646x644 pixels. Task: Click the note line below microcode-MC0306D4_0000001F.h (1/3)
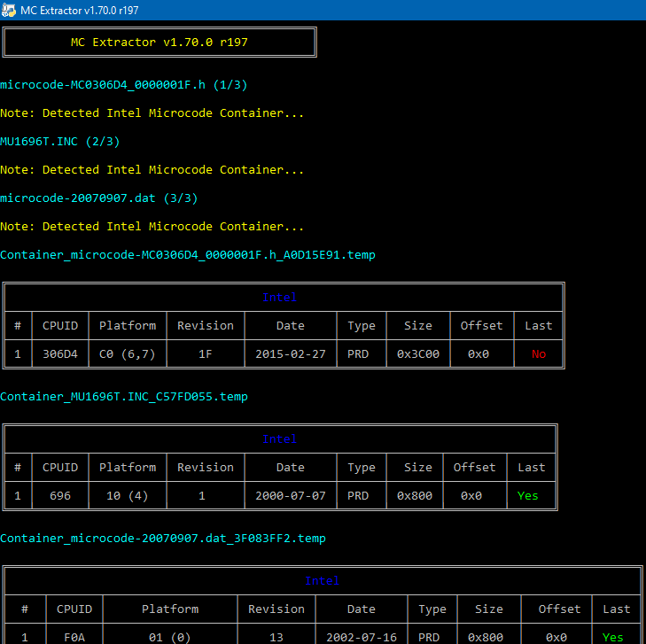(x=152, y=113)
